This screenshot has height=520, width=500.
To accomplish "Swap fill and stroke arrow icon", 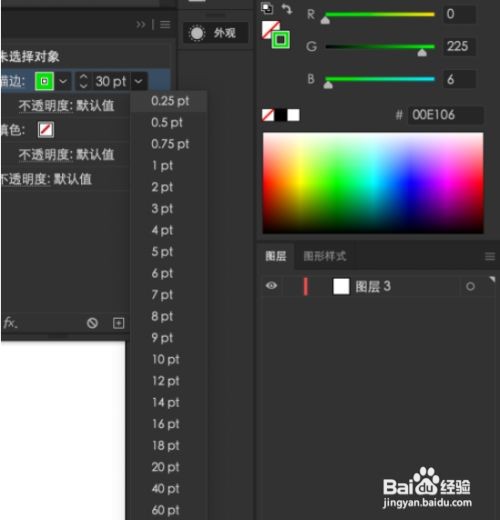I will point(286,9).
